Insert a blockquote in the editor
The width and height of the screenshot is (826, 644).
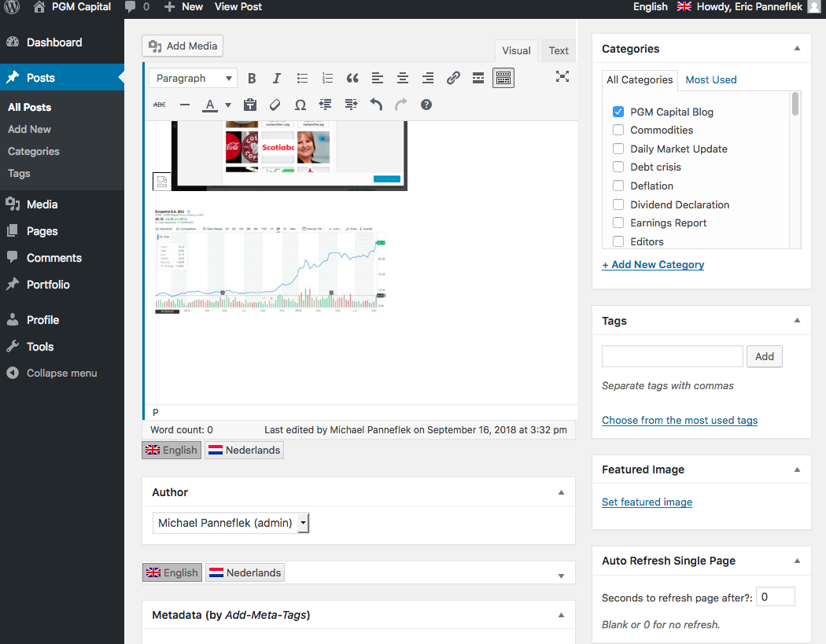pyautogui.click(x=352, y=78)
